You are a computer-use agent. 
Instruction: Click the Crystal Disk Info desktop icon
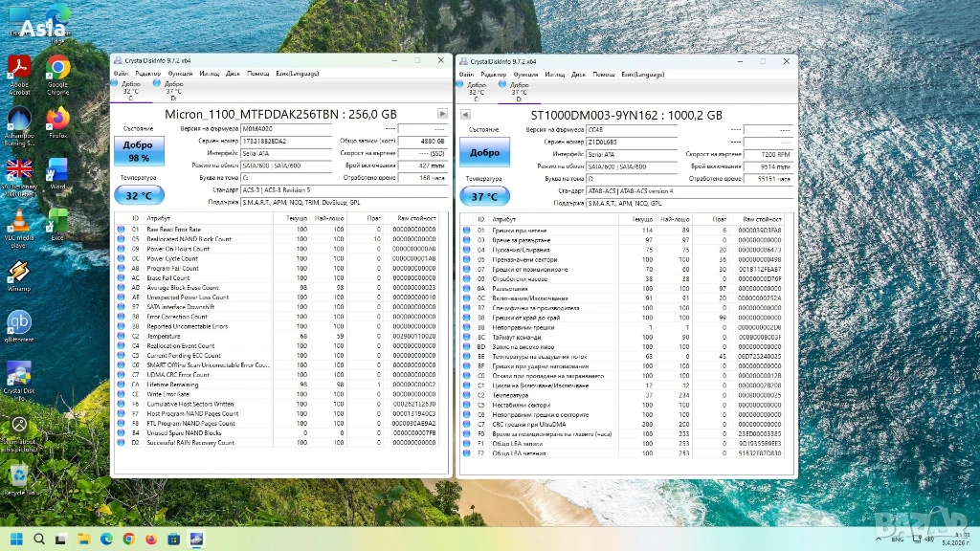click(19, 376)
